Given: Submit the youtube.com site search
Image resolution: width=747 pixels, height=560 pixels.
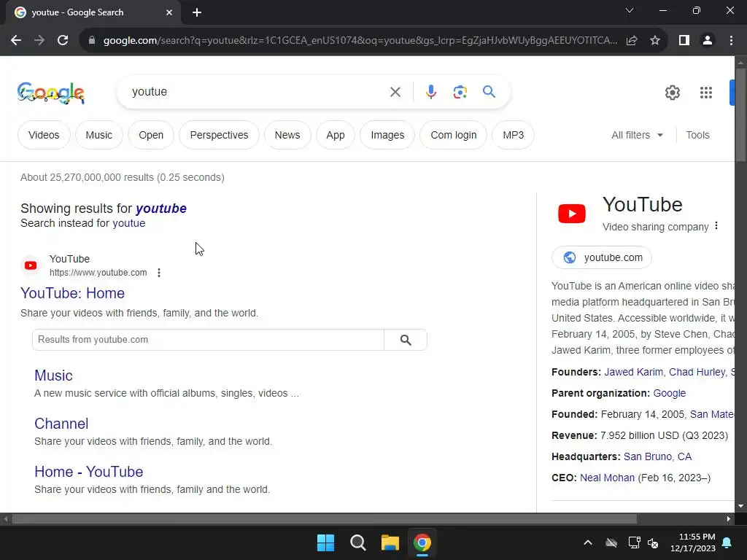Looking at the screenshot, I should pyautogui.click(x=406, y=340).
